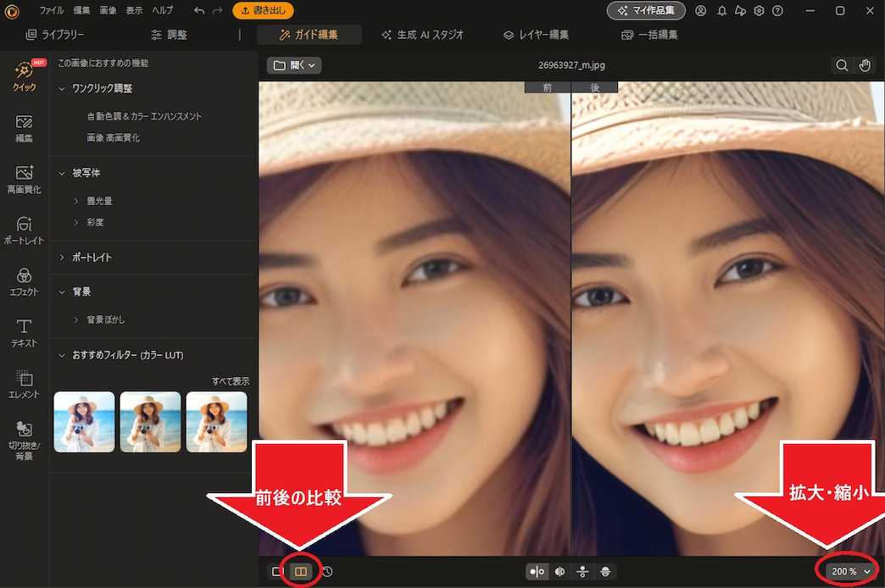Open the settings gear icon in the title bar
The width and height of the screenshot is (885, 588).
click(759, 10)
